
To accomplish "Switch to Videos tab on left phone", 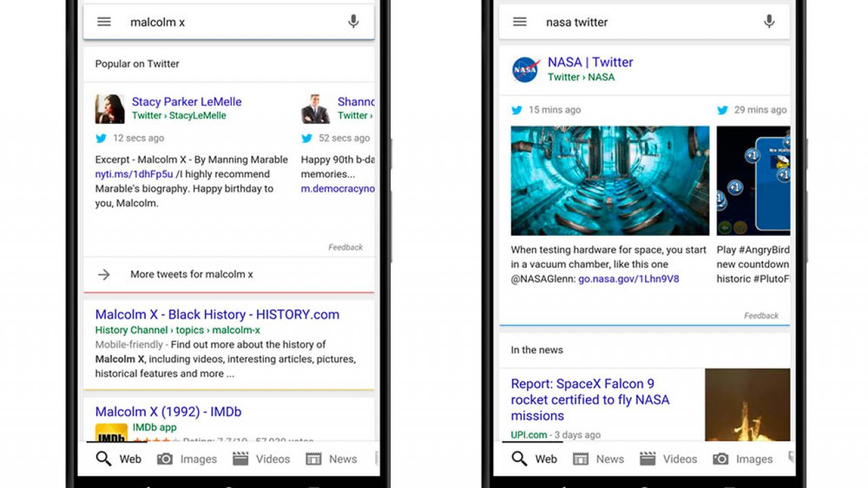I will tap(262, 459).
